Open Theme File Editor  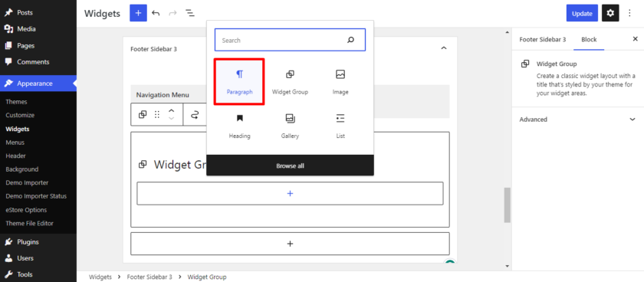(x=30, y=223)
